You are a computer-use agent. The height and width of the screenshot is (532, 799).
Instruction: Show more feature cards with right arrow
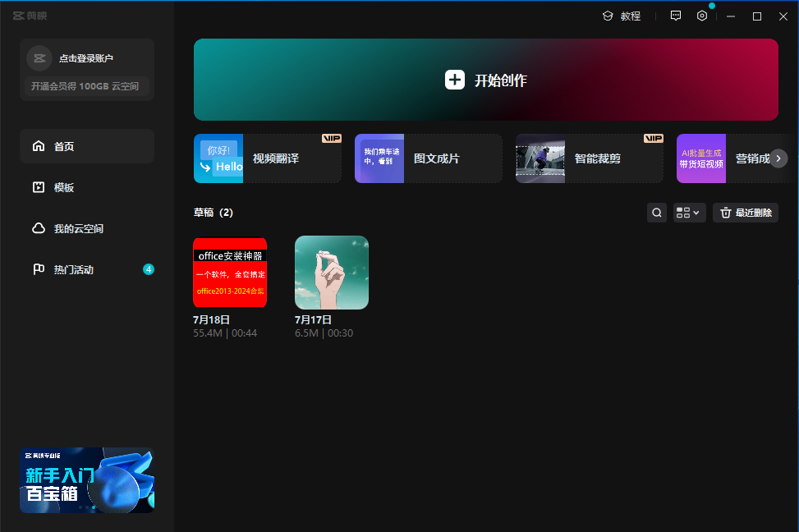click(x=778, y=158)
